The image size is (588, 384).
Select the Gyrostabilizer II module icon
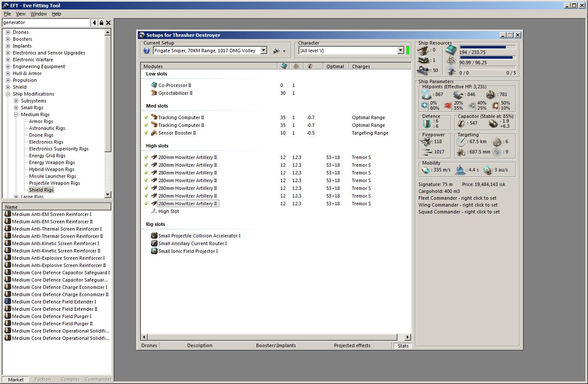pyautogui.click(x=154, y=93)
